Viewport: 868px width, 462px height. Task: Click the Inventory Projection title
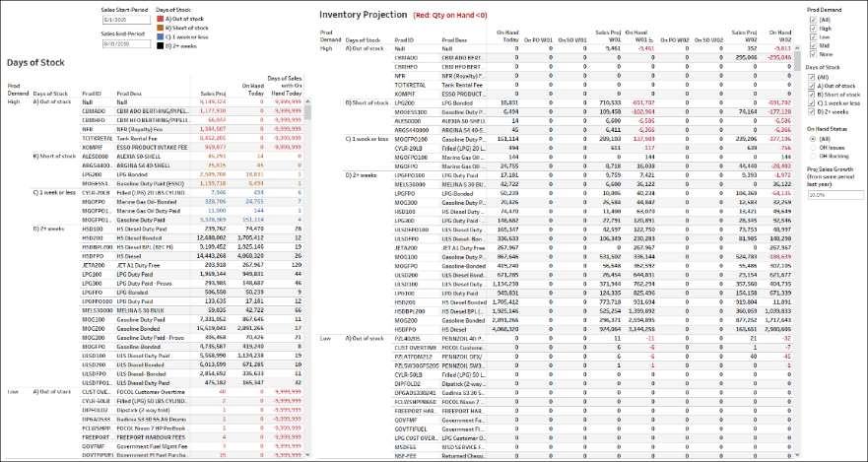[364, 15]
